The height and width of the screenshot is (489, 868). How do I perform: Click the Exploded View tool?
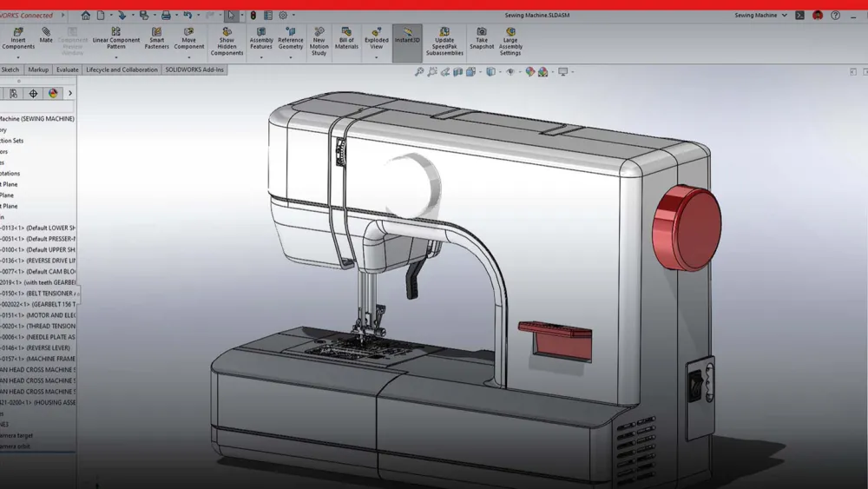click(377, 39)
